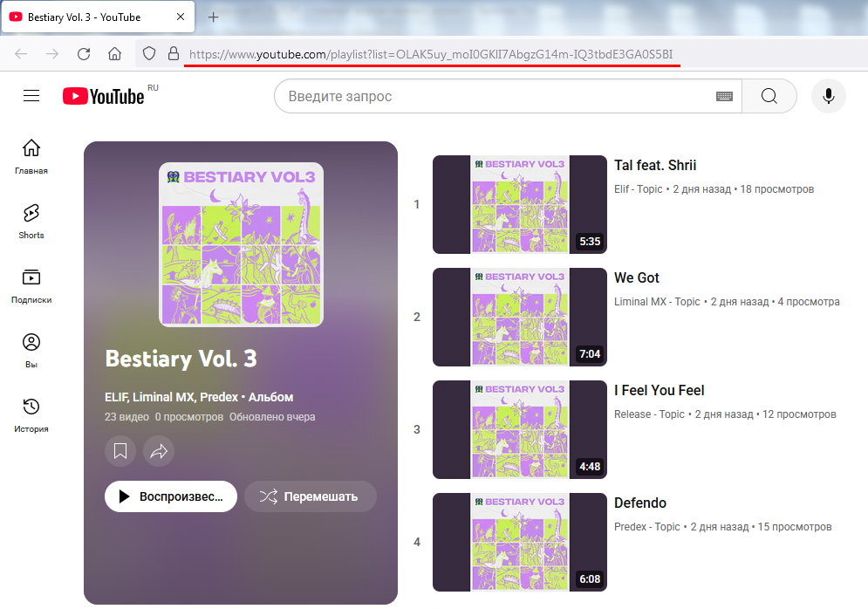Open История in the sidebar

point(31,414)
